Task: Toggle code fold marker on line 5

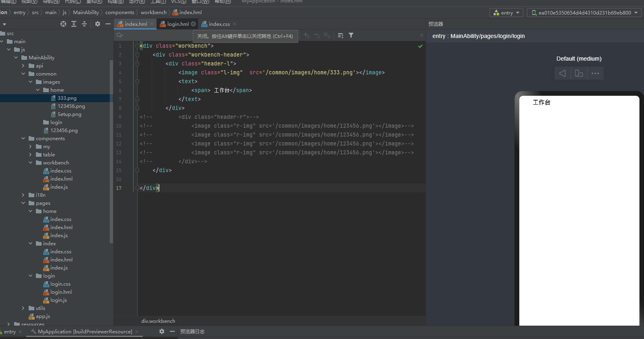Action: (x=137, y=81)
